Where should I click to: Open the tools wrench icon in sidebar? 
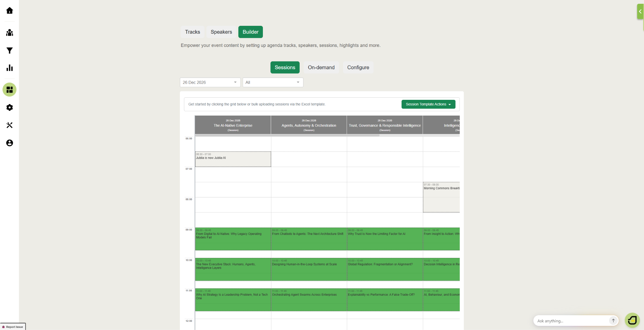coord(9,125)
